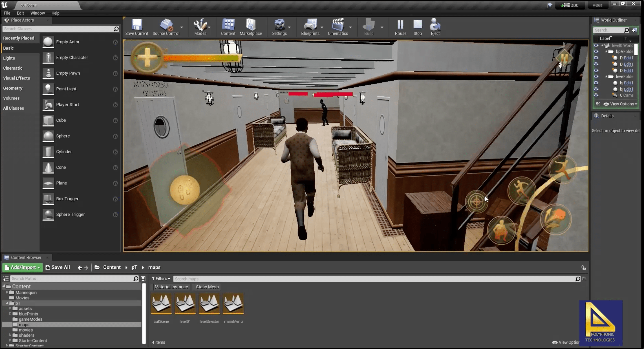This screenshot has width=644, height=349.
Task: Open World Outliner View Options dropdown
Action: click(621, 104)
